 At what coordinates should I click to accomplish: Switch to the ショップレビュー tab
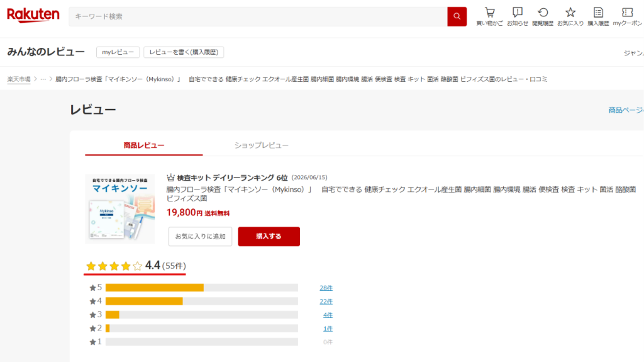click(261, 145)
